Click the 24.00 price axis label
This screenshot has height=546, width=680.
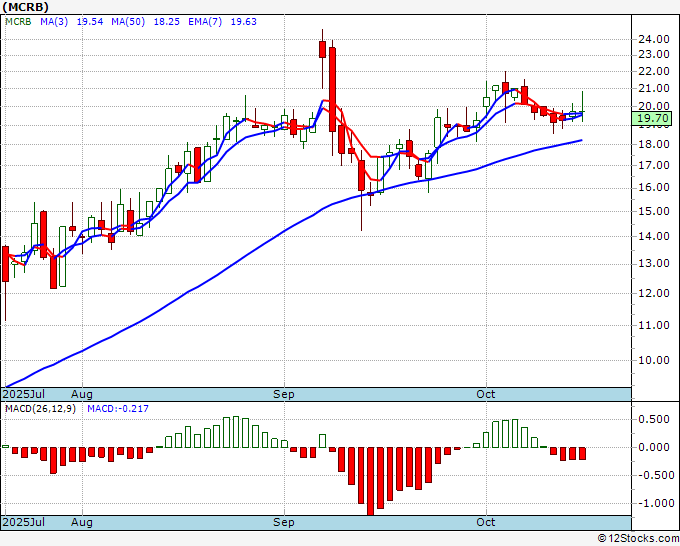point(654,39)
